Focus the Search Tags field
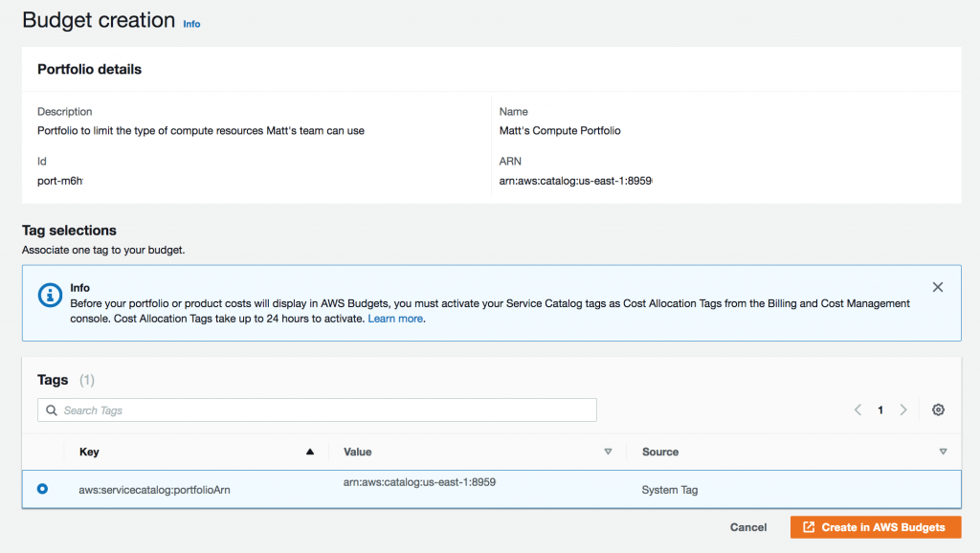The image size is (980, 553). tap(317, 409)
